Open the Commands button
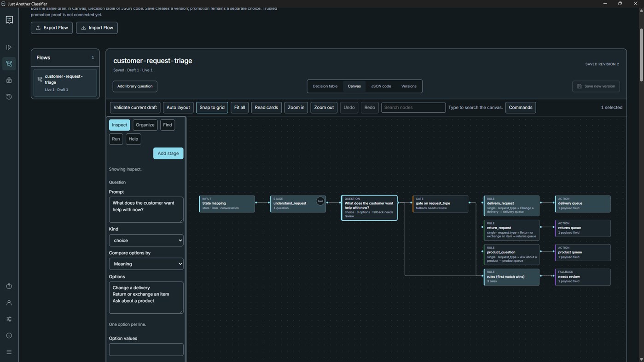 click(521, 108)
